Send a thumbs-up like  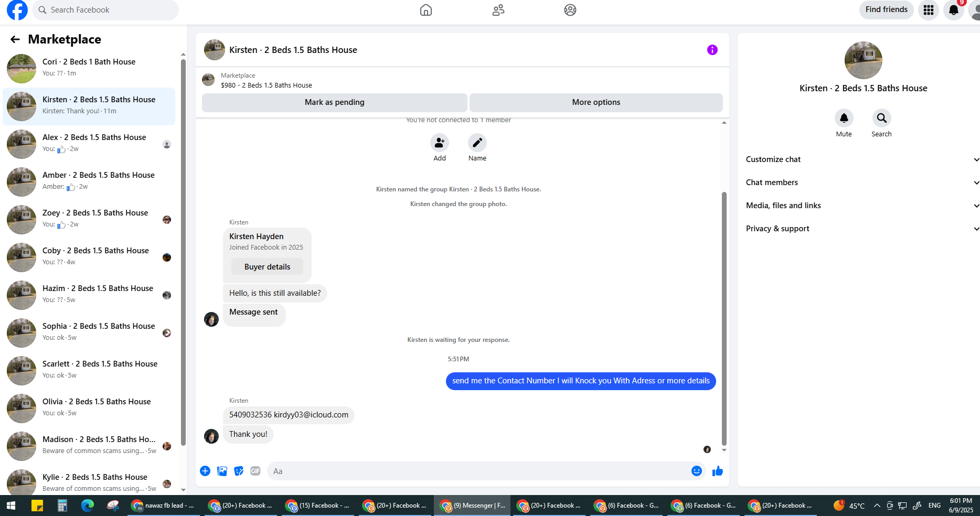[718, 471]
